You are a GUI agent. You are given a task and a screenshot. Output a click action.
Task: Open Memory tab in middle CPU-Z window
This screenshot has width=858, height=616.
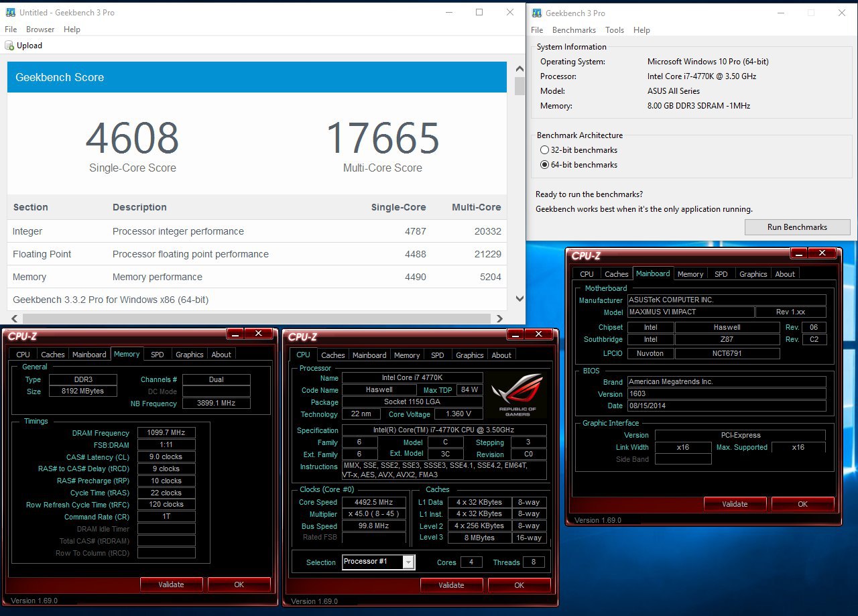(x=407, y=355)
